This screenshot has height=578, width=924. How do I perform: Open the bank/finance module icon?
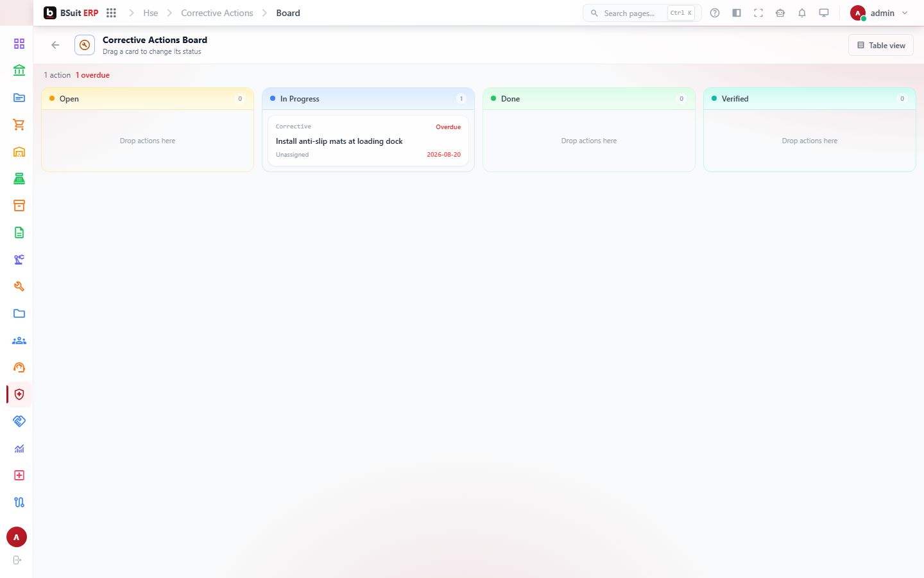19,71
